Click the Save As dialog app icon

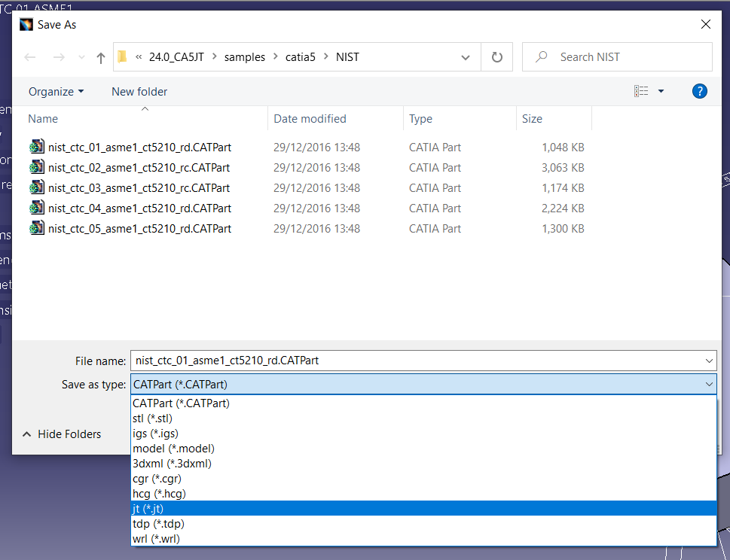26,25
